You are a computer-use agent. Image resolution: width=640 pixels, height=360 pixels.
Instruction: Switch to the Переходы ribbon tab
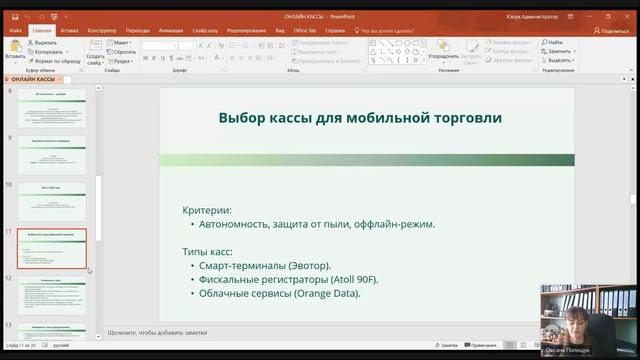(138, 31)
